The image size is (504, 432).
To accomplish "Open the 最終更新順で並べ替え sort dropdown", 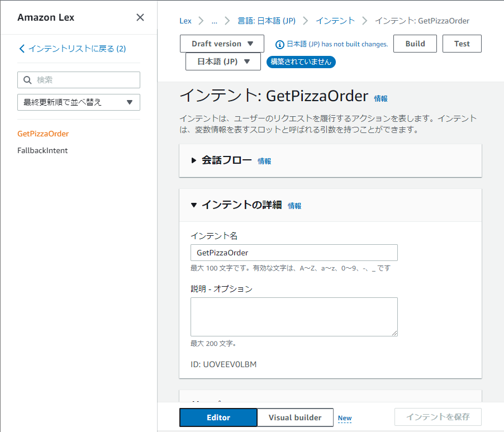I will coord(78,102).
